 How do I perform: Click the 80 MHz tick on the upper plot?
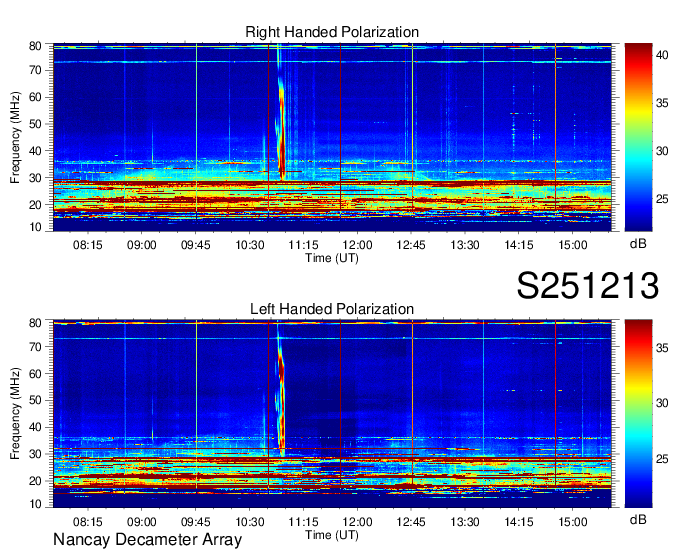click(35, 46)
